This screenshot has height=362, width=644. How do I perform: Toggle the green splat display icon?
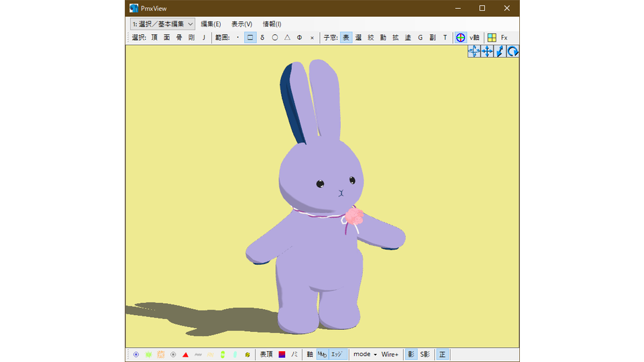[149, 355]
